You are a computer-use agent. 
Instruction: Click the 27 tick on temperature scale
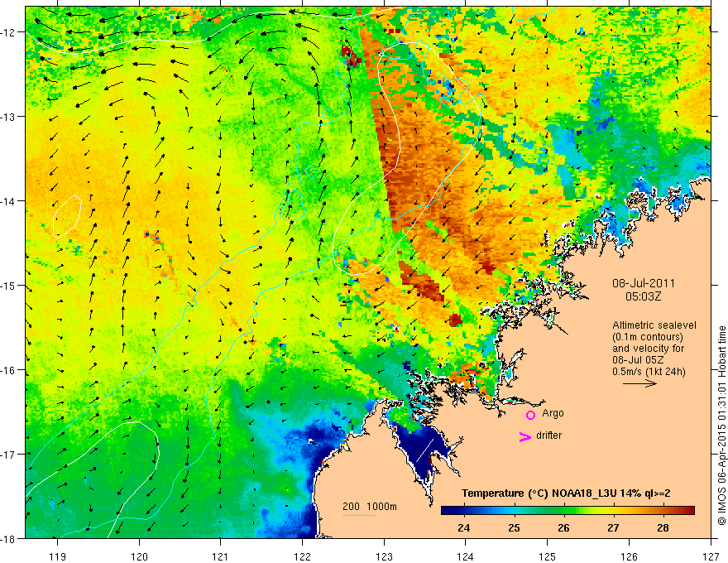[x=613, y=527]
